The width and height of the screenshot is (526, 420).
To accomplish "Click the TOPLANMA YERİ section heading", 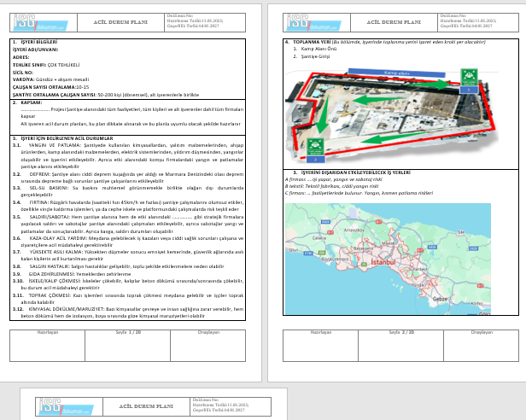I will 312,42.
